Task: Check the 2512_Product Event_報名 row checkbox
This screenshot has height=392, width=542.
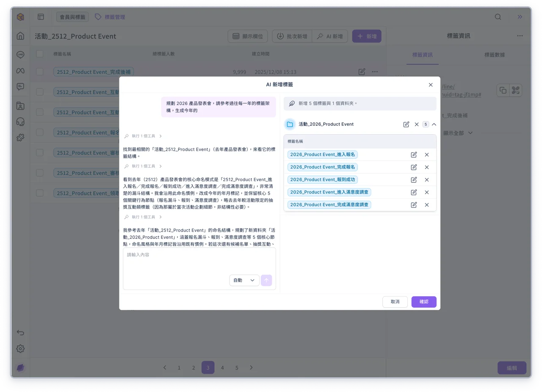Action: click(40, 133)
